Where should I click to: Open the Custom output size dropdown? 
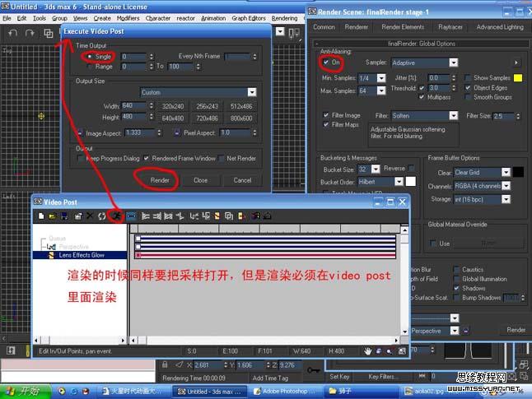[252, 92]
